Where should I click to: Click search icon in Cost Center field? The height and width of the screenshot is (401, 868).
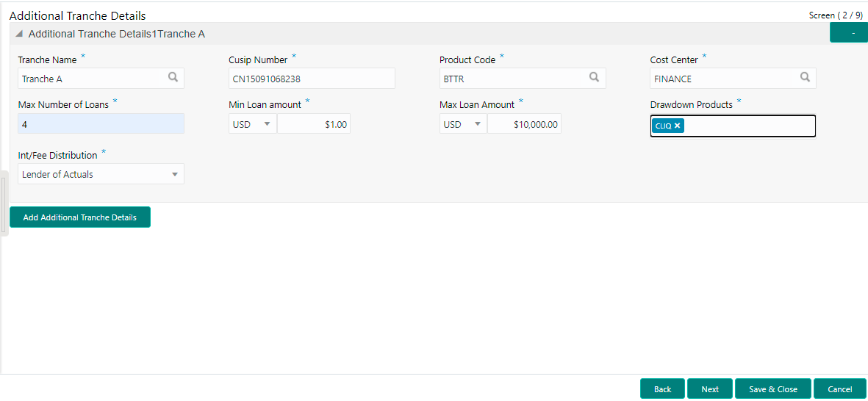[x=805, y=77]
